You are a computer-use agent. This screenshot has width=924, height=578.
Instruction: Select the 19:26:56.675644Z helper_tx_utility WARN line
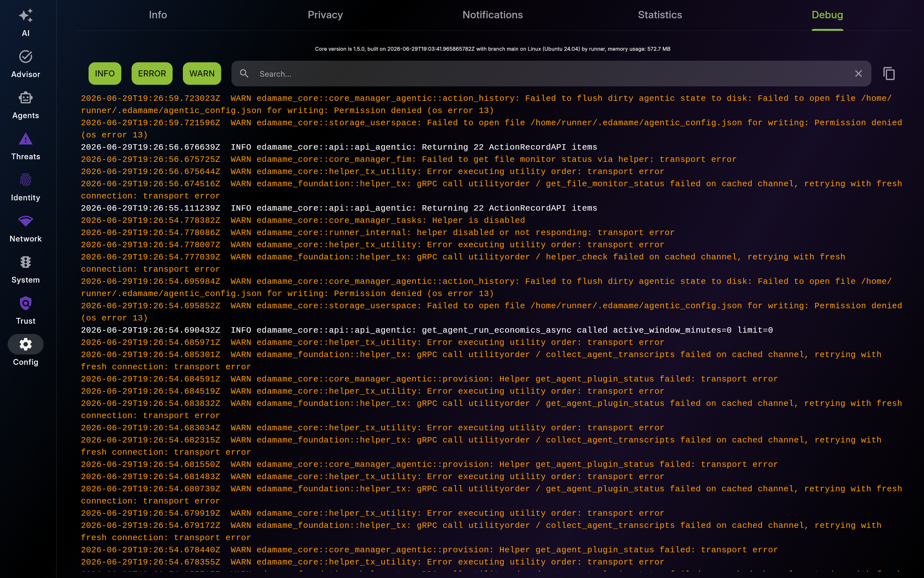(x=373, y=172)
